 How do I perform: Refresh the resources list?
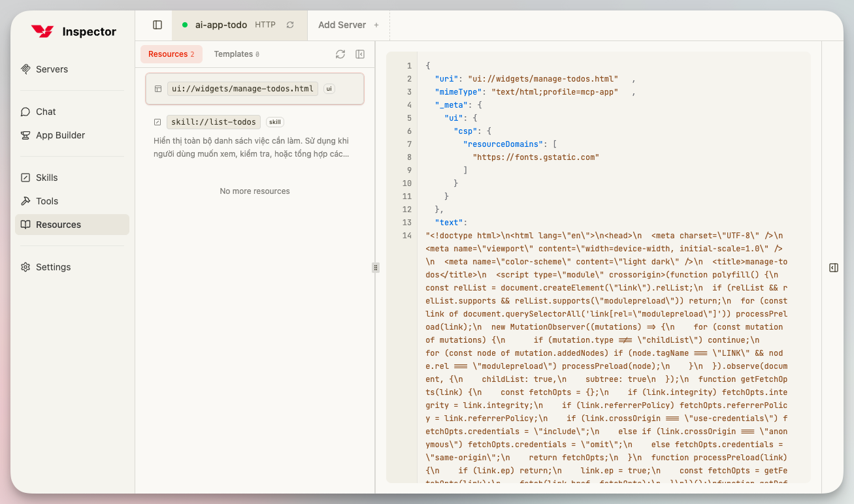[x=340, y=54]
